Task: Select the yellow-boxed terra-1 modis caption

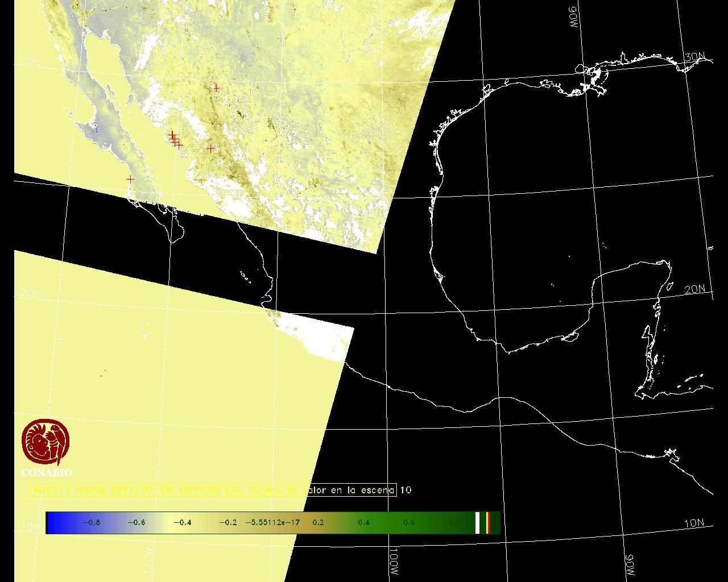Action: point(212,490)
